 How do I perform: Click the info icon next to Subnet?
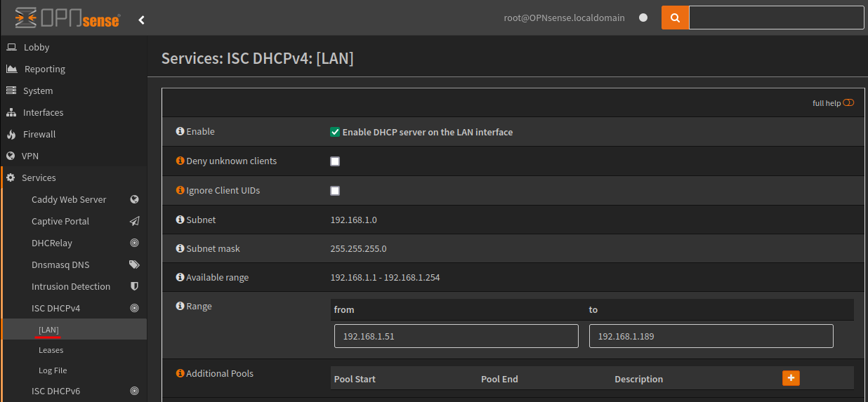180,220
